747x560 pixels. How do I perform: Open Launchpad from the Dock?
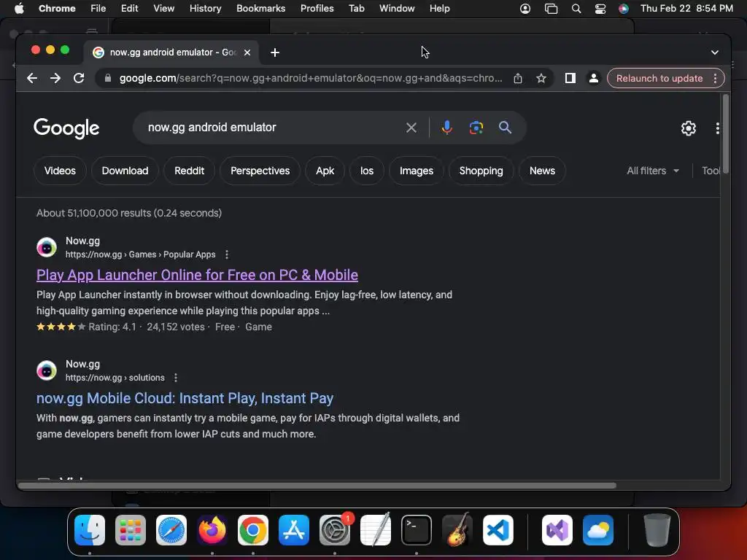[131, 530]
